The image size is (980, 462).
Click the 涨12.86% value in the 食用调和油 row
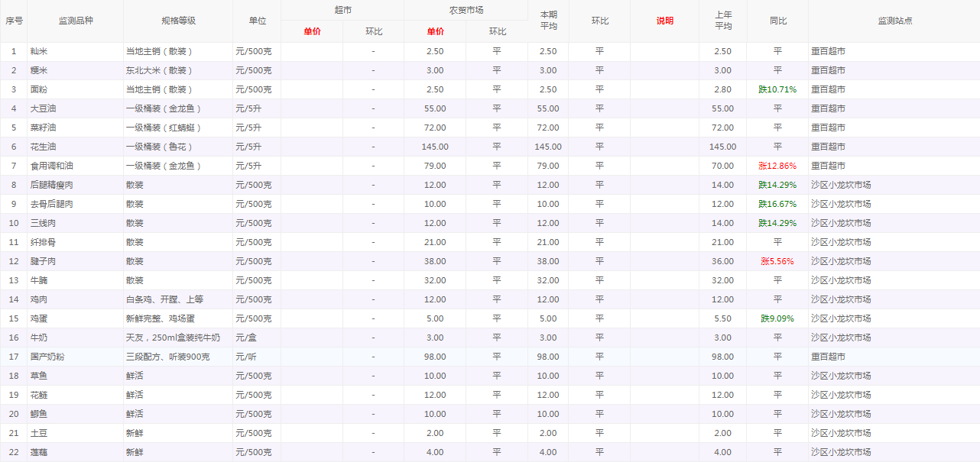tap(777, 166)
